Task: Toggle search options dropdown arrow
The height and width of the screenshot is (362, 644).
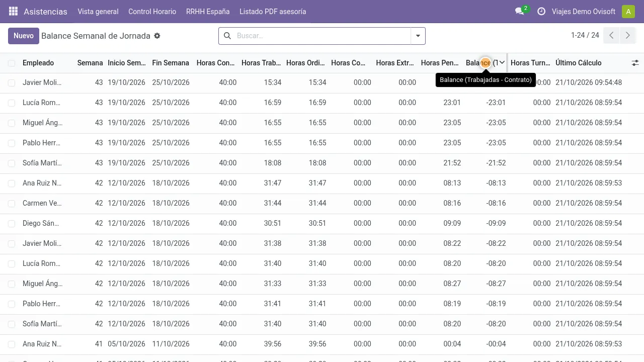Action: click(418, 36)
